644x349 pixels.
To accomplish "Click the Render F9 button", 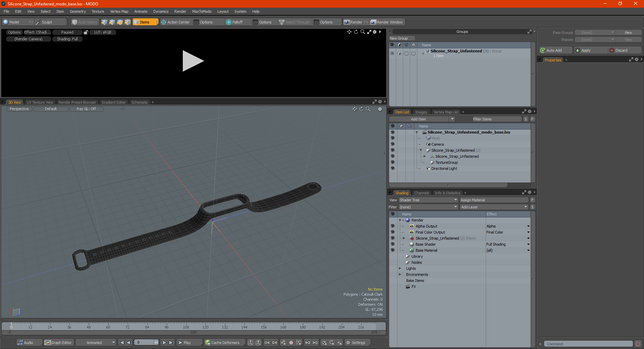I will (x=356, y=22).
